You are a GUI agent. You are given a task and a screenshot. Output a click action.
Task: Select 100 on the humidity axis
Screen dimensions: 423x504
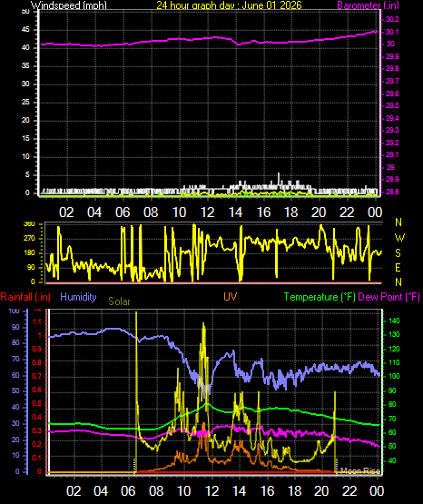coord(15,311)
